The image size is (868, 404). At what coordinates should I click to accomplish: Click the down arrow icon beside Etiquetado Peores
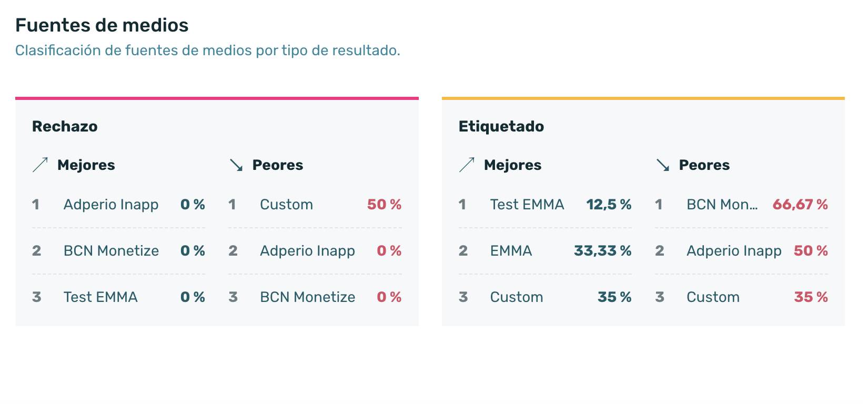pos(663,165)
